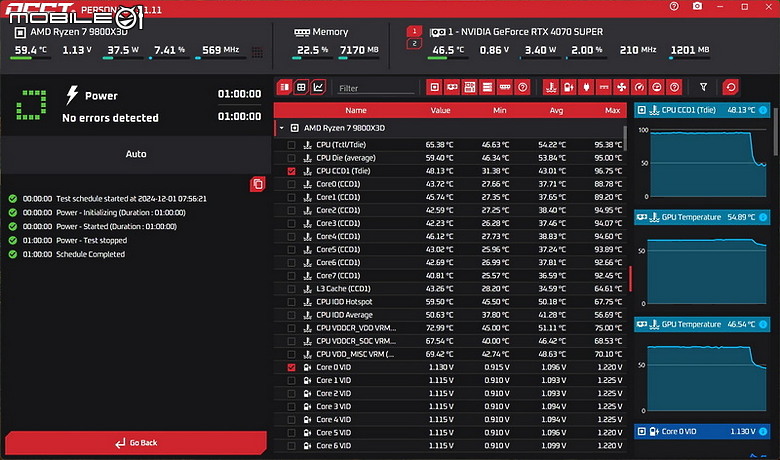Toggle storage sensors filter icon
Screen dimensions: 780x460
488,88
